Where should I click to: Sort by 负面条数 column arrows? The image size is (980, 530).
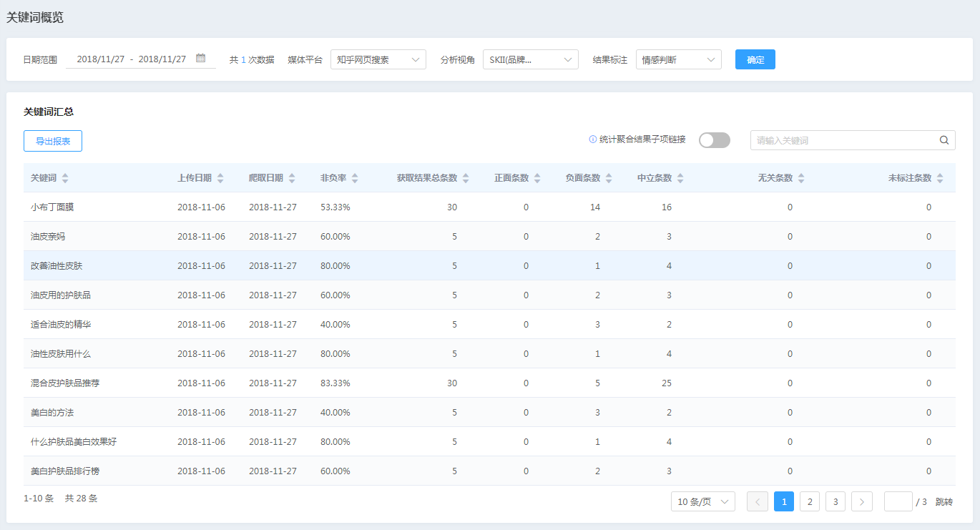pyautogui.click(x=609, y=178)
